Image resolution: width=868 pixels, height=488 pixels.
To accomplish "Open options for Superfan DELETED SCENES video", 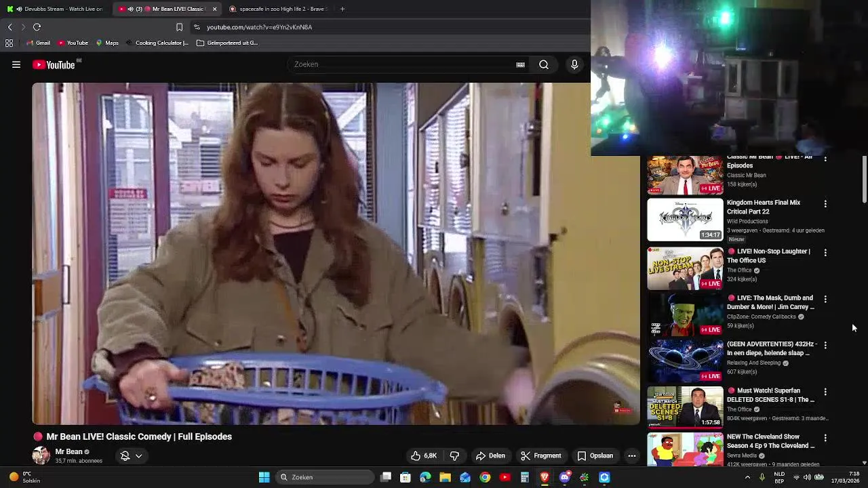I will tap(825, 392).
